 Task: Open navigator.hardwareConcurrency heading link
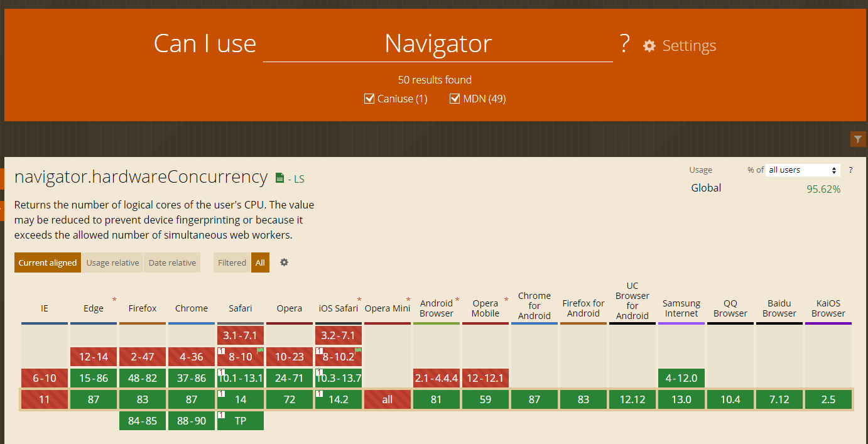[x=141, y=177]
